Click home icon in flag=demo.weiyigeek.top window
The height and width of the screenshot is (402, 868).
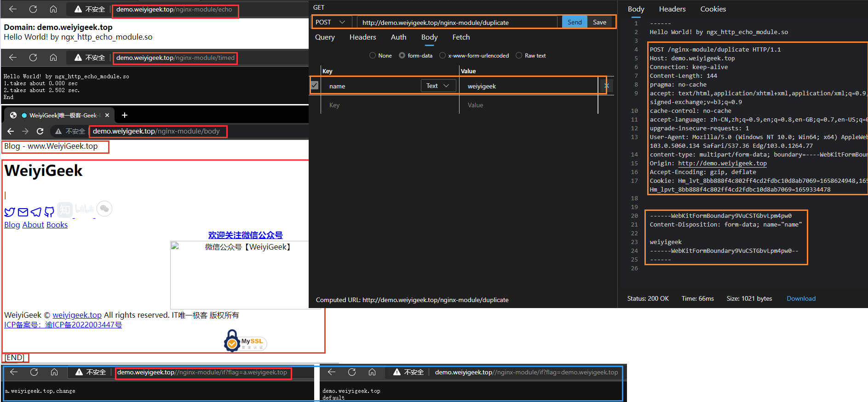tap(372, 372)
